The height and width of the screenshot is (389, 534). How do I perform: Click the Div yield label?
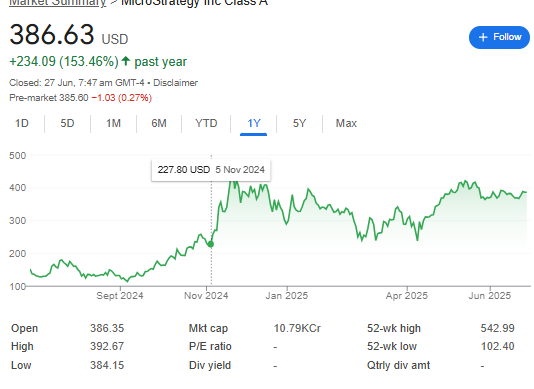(x=210, y=365)
